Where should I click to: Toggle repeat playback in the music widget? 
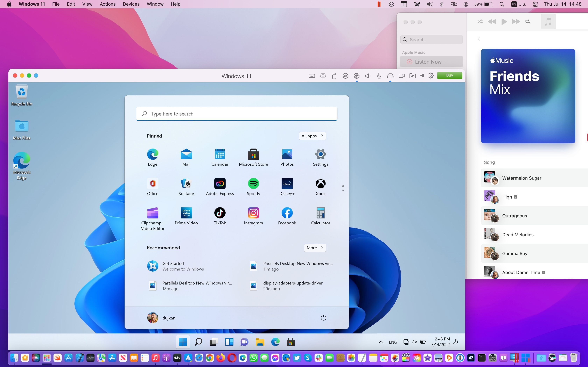(x=528, y=21)
